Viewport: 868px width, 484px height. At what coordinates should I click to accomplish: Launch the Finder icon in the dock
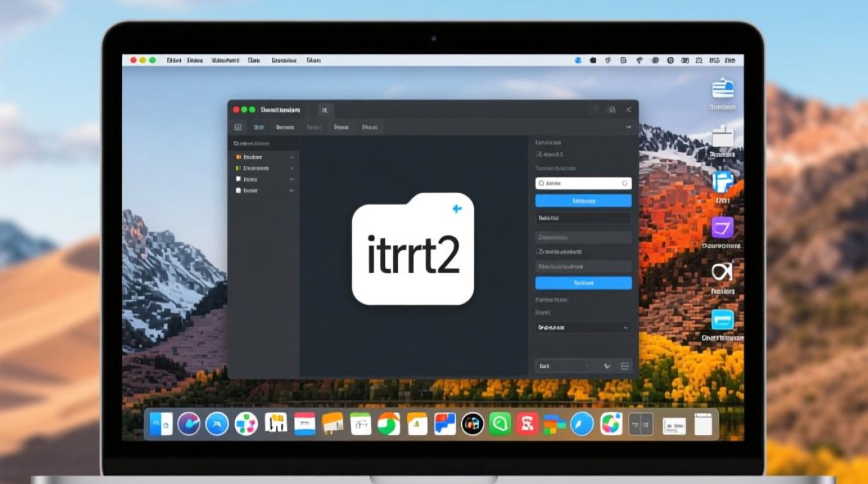pos(160,424)
